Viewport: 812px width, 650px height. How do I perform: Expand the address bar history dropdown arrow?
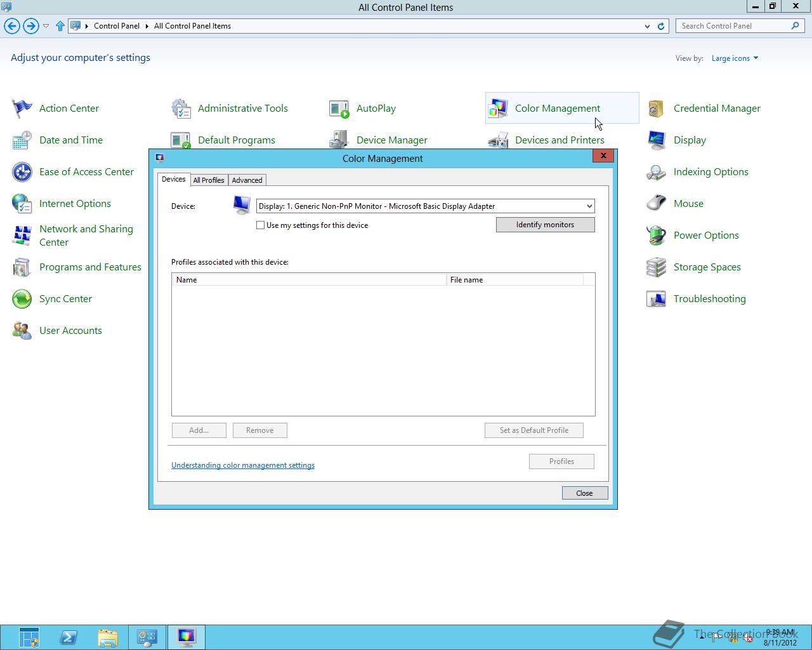[x=647, y=26]
